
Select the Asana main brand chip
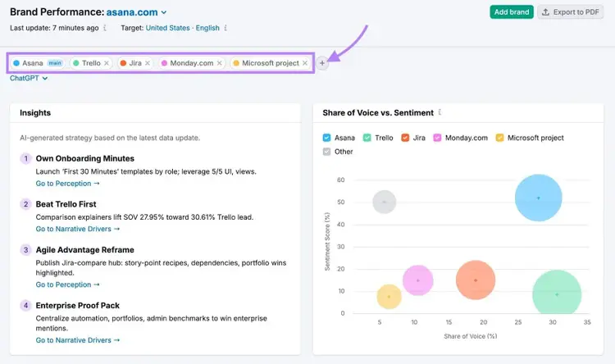(x=38, y=63)
